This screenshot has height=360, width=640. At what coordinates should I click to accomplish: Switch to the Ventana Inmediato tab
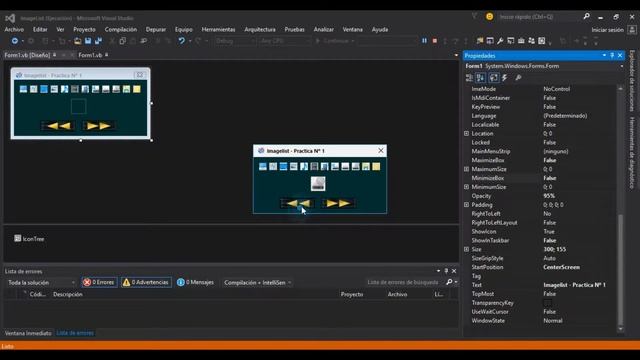(28, 333)
